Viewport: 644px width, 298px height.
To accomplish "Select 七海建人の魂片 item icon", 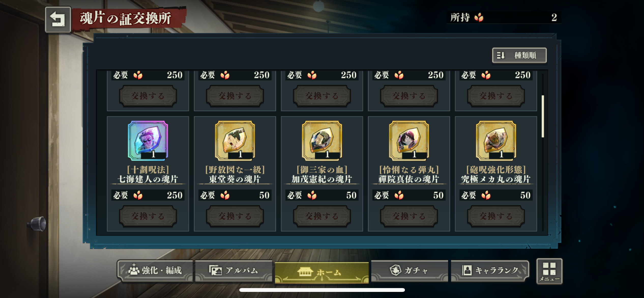I will pos(148,141).
